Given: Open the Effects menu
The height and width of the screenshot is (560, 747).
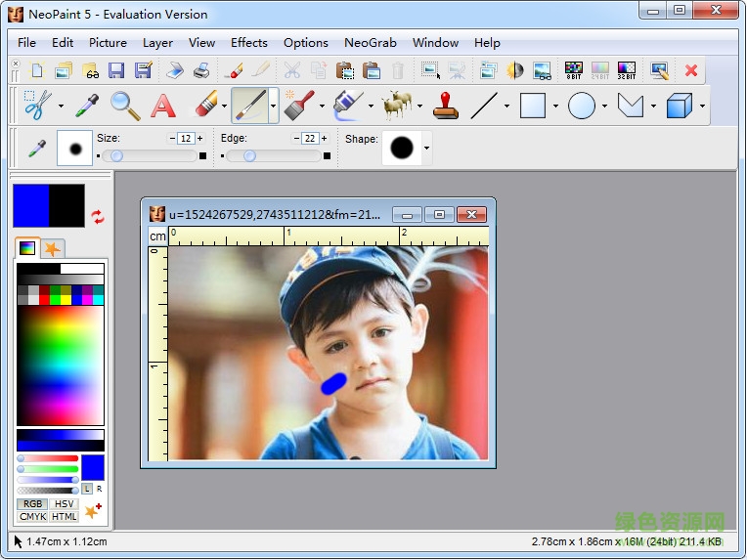Looking at the screenshot, I should (x=248, y=42).
